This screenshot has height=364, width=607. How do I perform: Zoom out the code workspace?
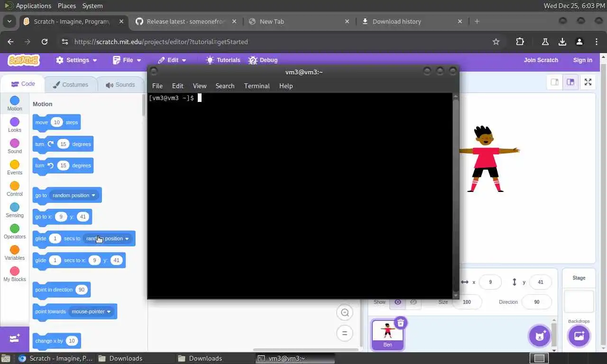[345, 312]
